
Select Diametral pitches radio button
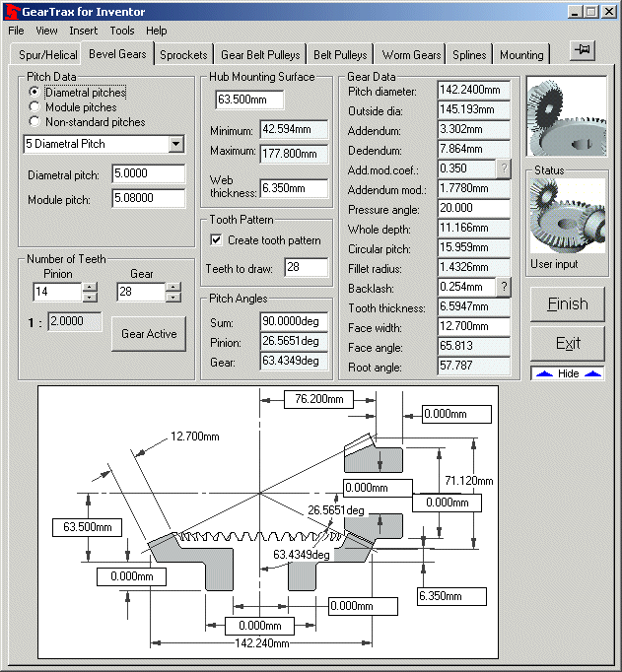[x=35, y=92]
